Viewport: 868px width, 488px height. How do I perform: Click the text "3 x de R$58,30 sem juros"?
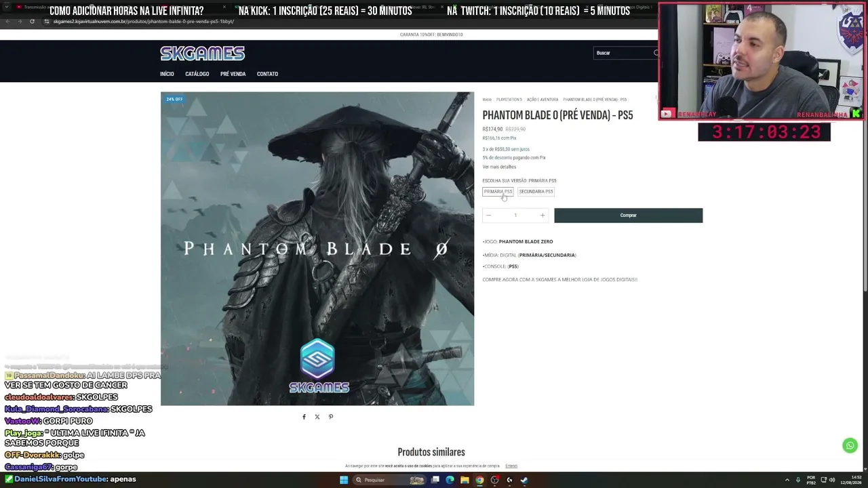tap(506, 149)
